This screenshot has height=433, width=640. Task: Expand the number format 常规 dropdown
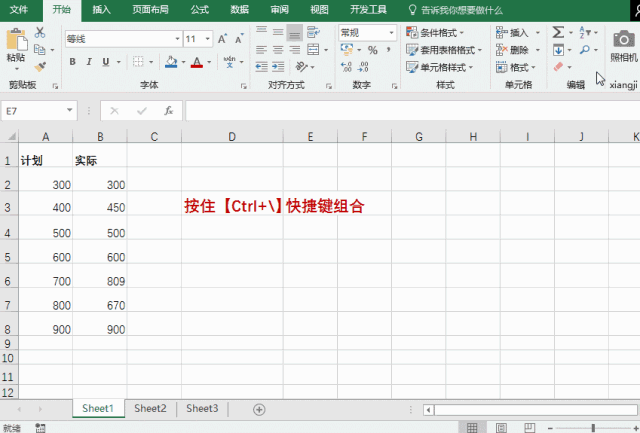[x=388, y=33]
